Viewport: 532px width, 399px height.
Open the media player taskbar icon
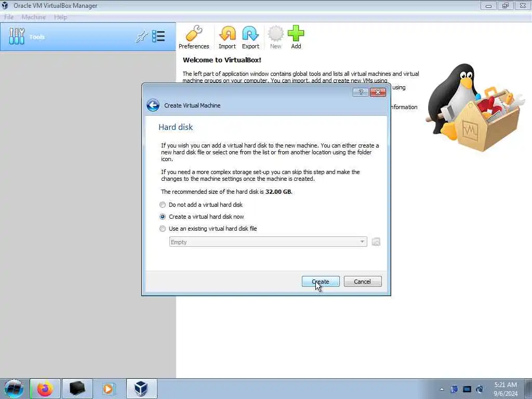point(109,389)
